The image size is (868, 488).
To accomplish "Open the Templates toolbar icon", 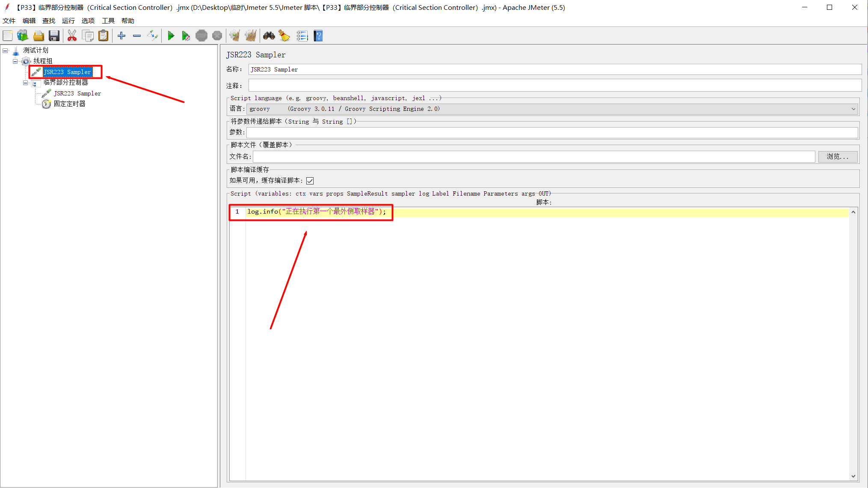I will pyautogui.click(x=23, y=36).
